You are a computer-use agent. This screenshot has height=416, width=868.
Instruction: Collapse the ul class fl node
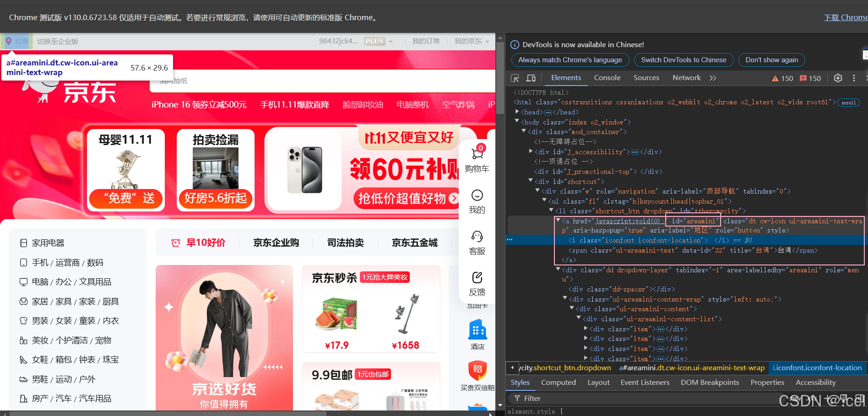545,200
